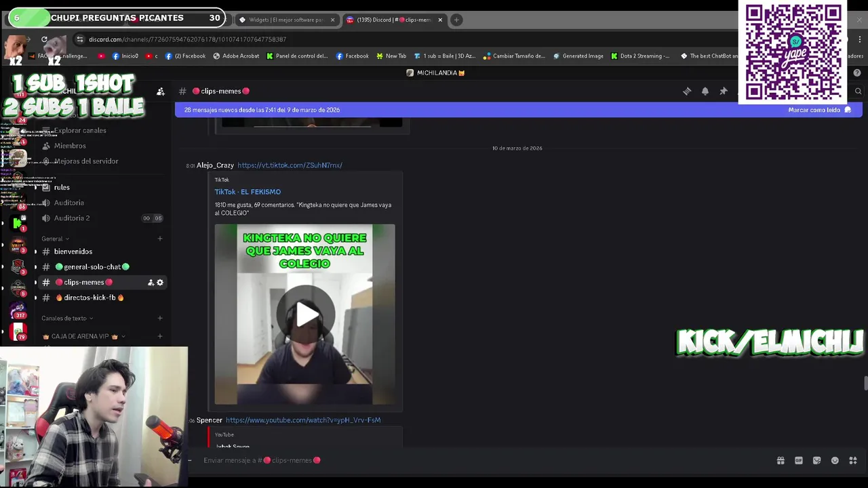The width and height of the screenshot is (868, 488).
Task: Open the Peru flag server with 79 badge
Action: 18,332
